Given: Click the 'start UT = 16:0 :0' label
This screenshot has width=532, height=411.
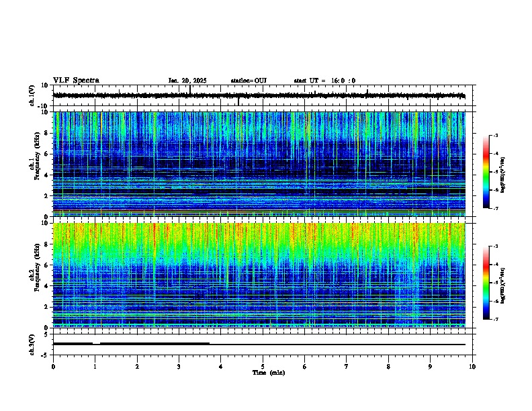Looking at the screenshot, I should (x=324, y=81).
